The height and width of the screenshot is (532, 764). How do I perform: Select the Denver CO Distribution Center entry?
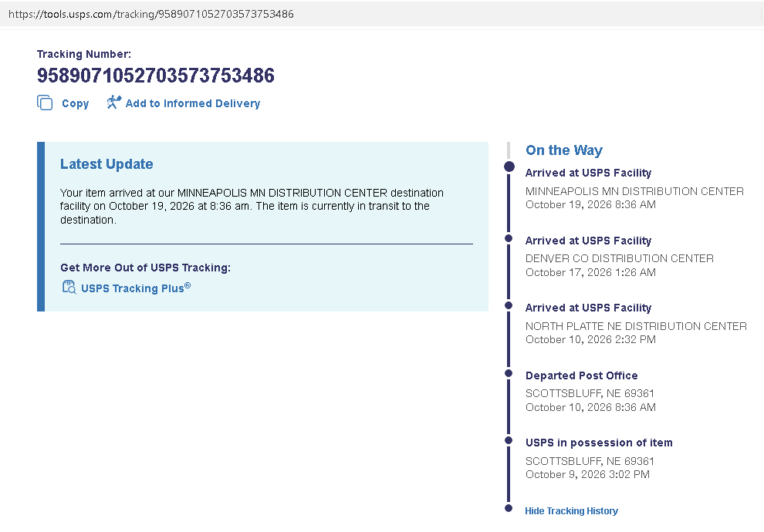619,258
